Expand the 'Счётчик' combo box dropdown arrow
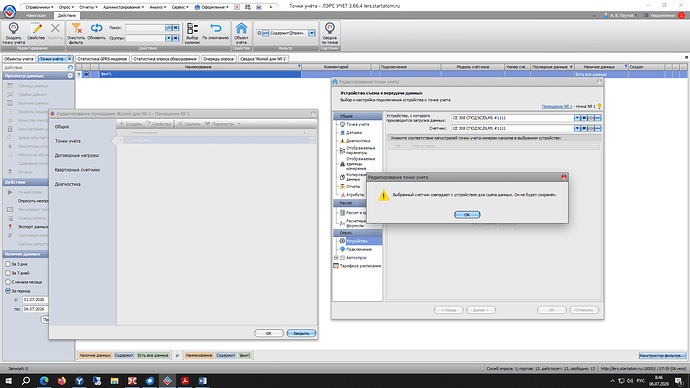 click(577, 128)
